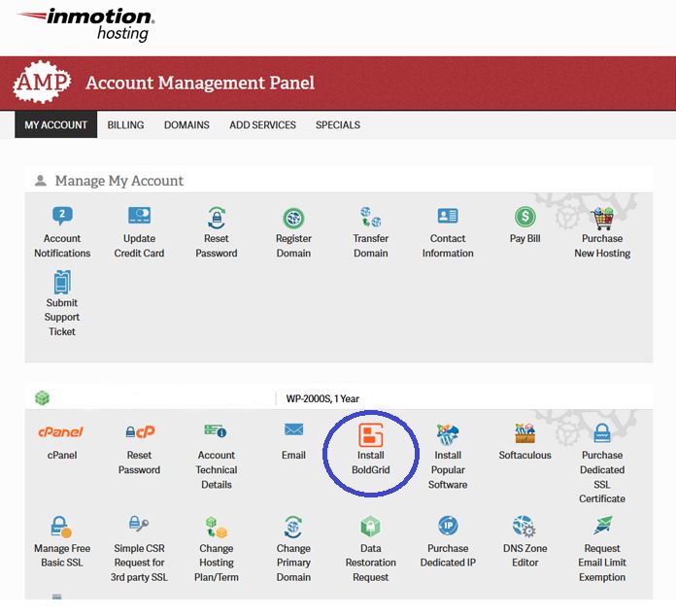This screenshot has width=676, height=616.
Task: Click Purchase Dedicated SSL Certificate icon
Action: pos(602,432)
